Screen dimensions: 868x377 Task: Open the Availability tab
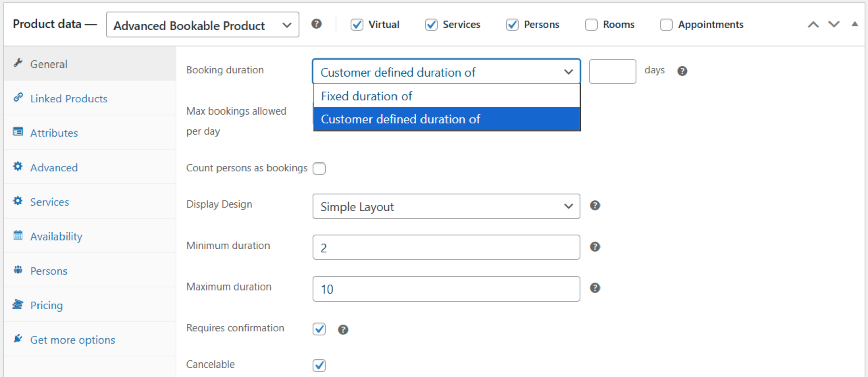(56, 236)
